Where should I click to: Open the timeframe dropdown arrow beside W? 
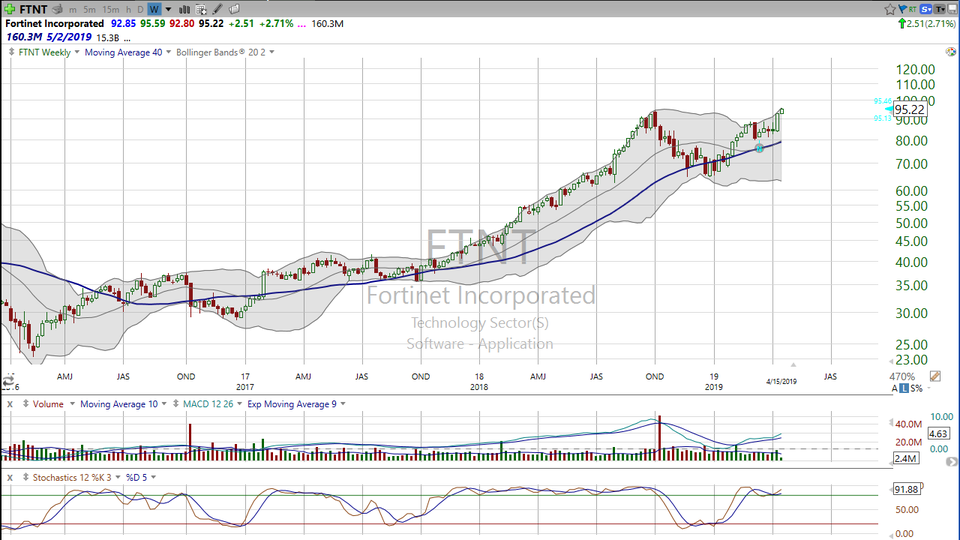pos(168,10)
